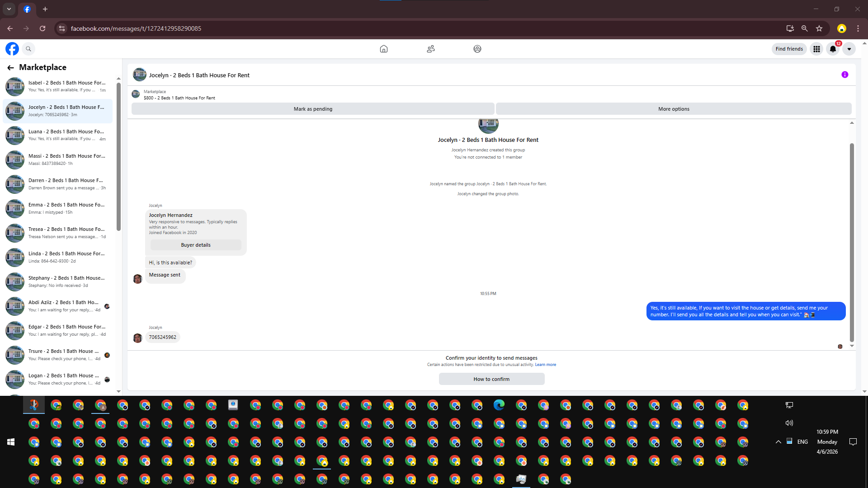Viewport: 868px width, 488px height.
Task: Click the Find friends button
Action: [789, 49]
